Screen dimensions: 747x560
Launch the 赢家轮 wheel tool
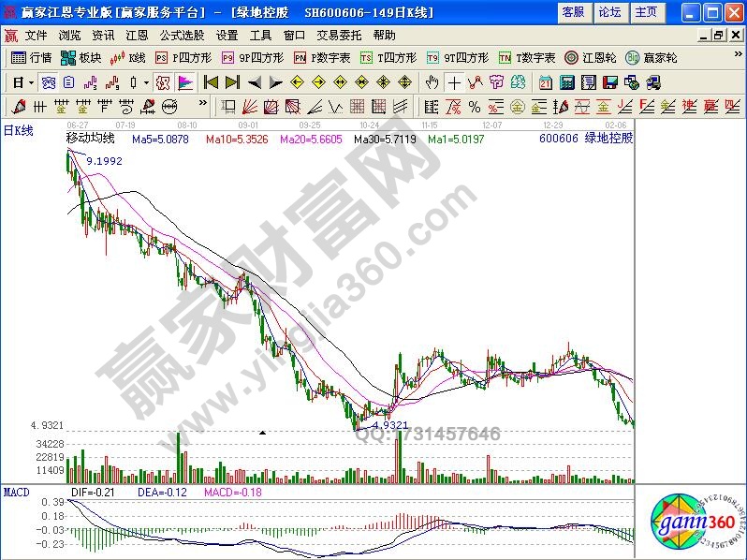click(652, 57)
